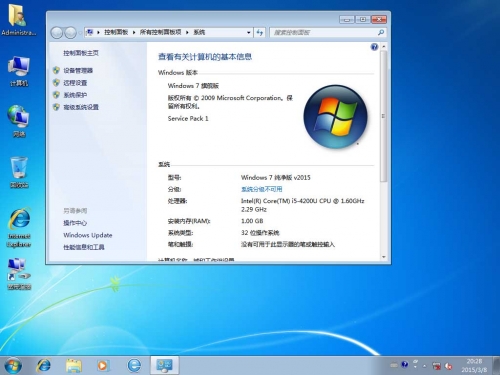500x375 pixels.
Task: Open the desktop shortcut below Internet Explorer
Action: click(19, 273)
